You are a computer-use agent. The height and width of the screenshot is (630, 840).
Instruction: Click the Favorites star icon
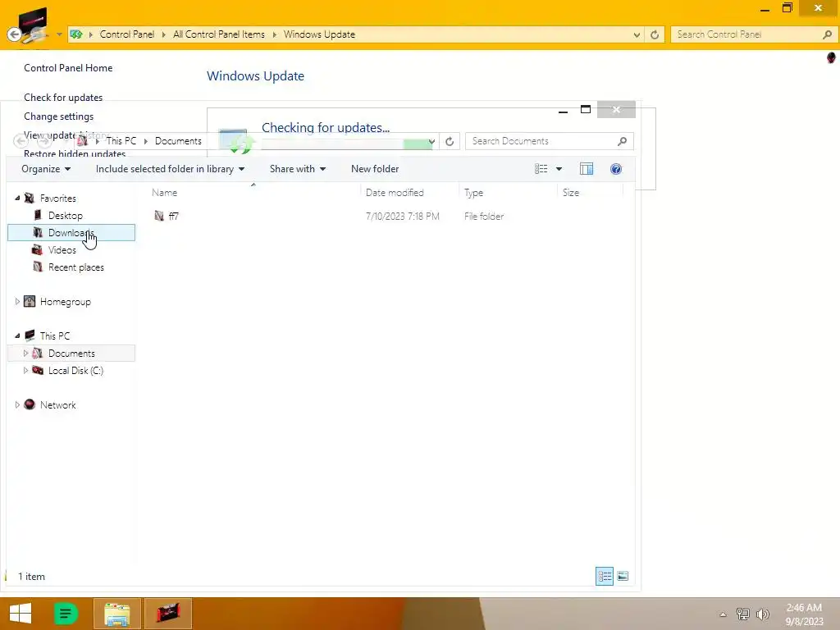(x=30, y=199)
